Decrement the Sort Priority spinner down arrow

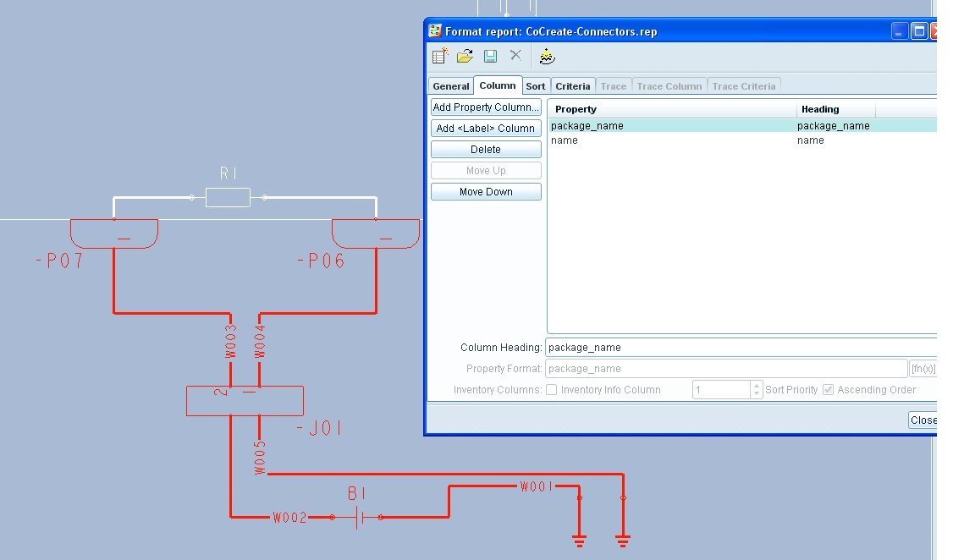click(x=756, y=394)
